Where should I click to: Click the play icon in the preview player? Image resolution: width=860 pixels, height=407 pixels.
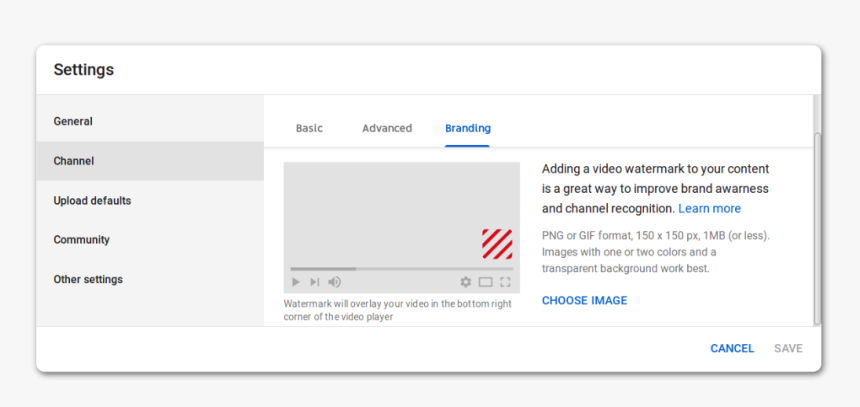tap(296, 282)
